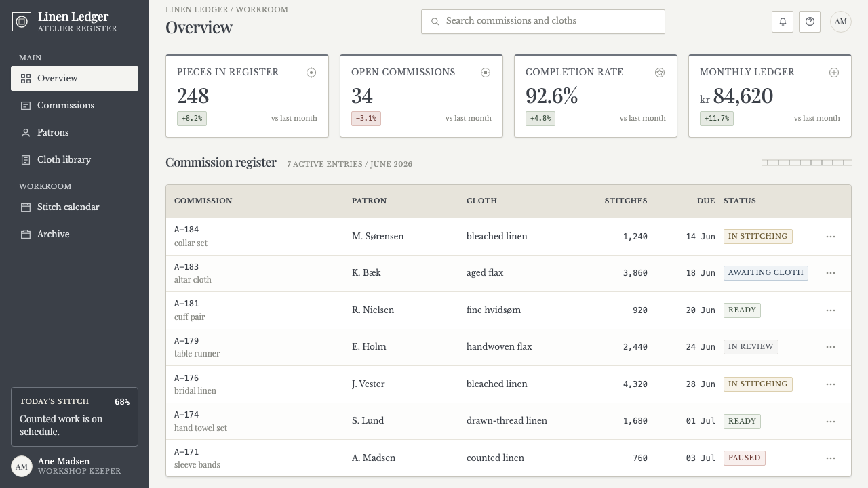
Task: Go to Overview in the sidebar
Action: tap(75, 79)
